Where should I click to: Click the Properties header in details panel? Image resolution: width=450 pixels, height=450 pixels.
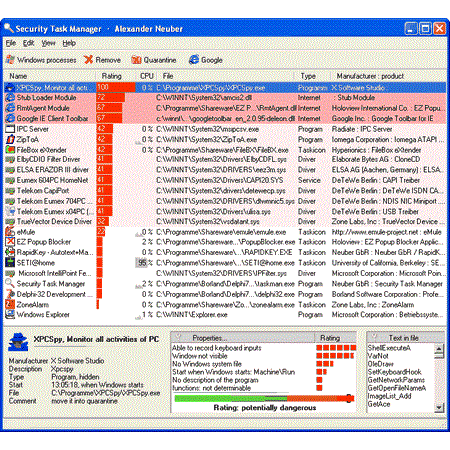[243, 338]
